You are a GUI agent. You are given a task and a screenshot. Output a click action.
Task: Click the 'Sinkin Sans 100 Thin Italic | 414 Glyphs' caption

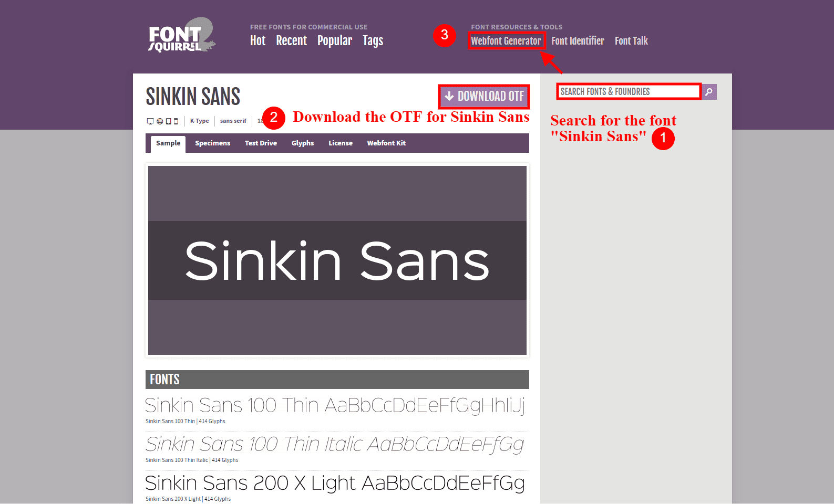click(x=192, y=460)
